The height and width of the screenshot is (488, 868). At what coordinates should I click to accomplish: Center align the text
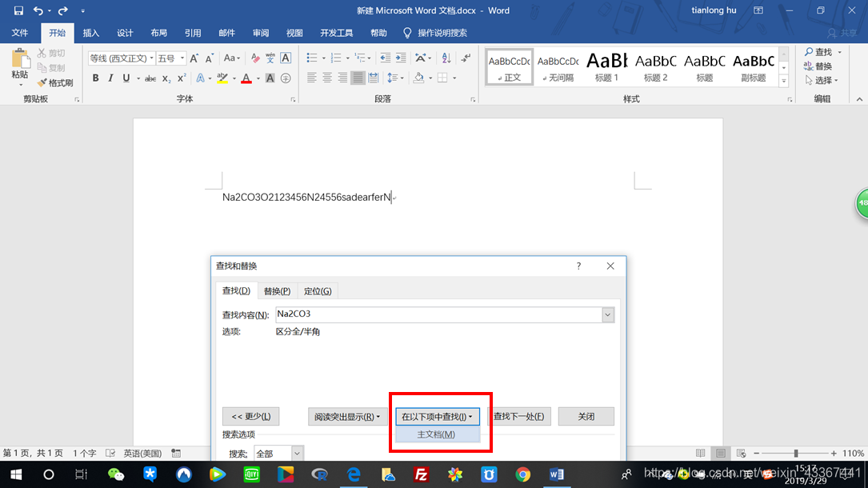327,78
